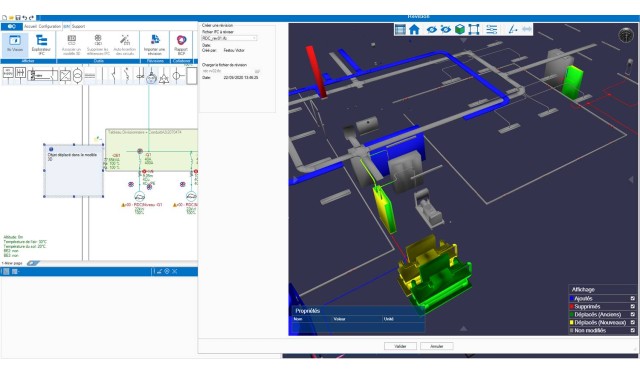This screenshot has height=375, width=640.
Task: Select the circle-with-line socket symbol in palette
Action: [x=177, y=76]
